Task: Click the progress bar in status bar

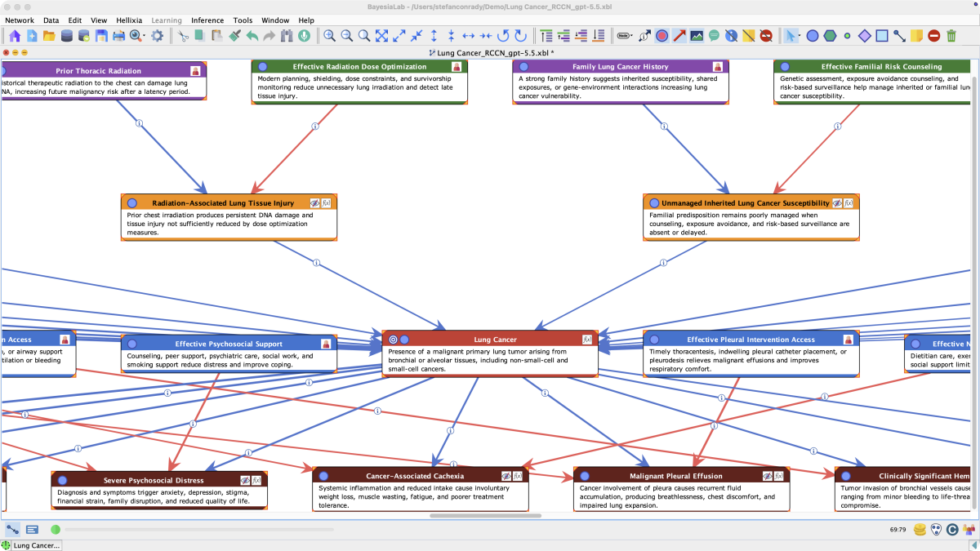Action: [199, 530]
